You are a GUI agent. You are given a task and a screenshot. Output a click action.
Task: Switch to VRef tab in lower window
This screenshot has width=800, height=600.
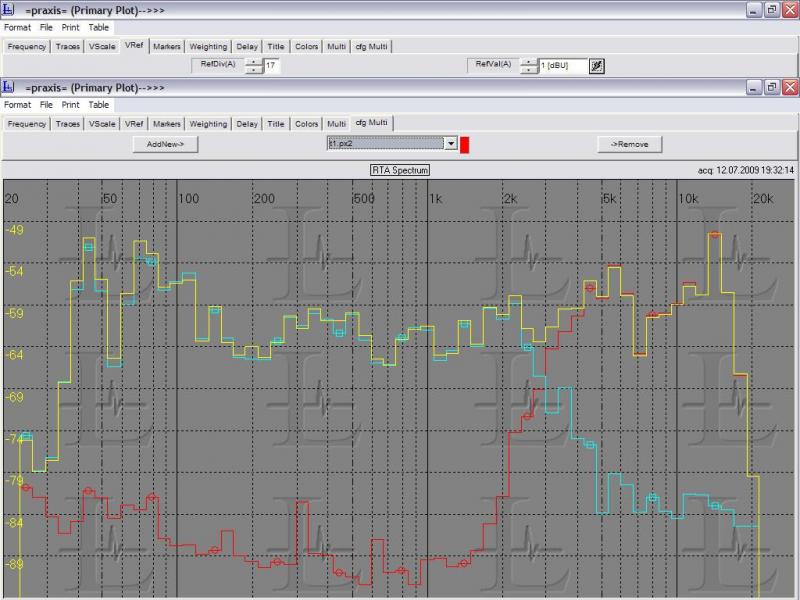click(134, 124)
